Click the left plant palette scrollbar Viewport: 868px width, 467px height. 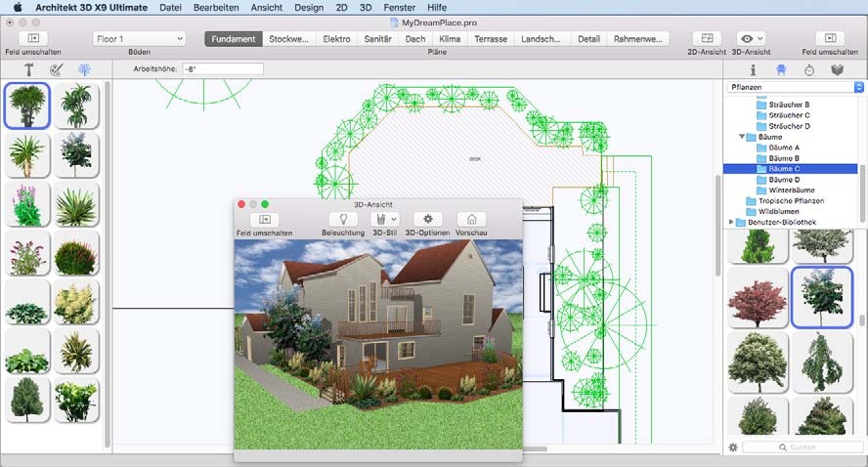click(x=108, y=265)
